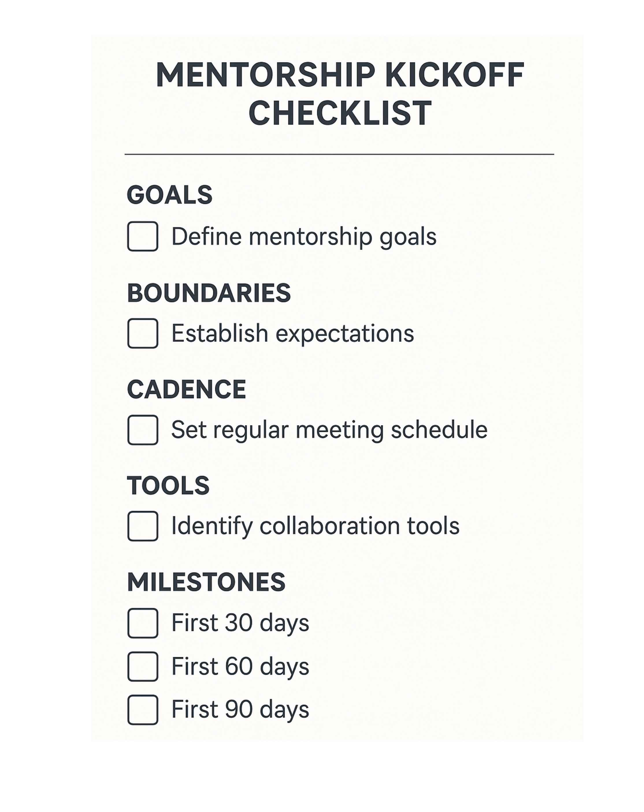The height and width of the screenshot is (812, 644).
Task: Select the BOUNDARIES section heading
Action: [x=209, y=293]
